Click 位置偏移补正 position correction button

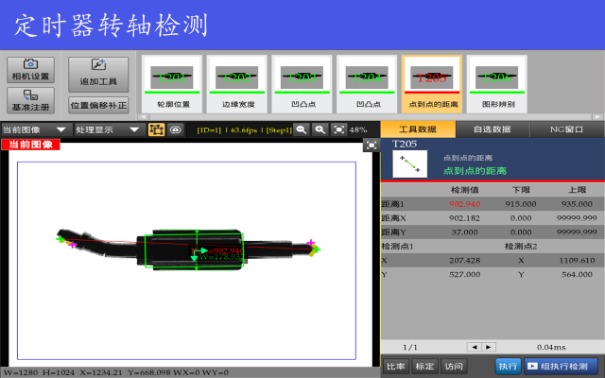pyautogui.click(x=98, y=105)
